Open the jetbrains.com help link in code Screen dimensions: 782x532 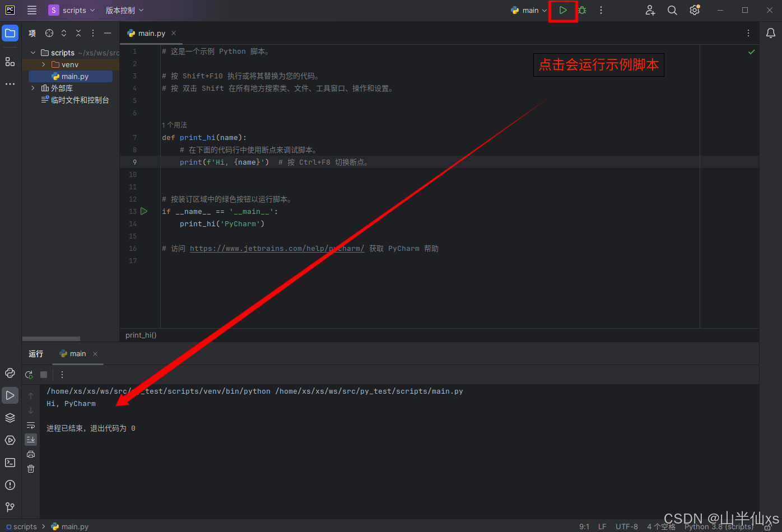coord(277,248)
